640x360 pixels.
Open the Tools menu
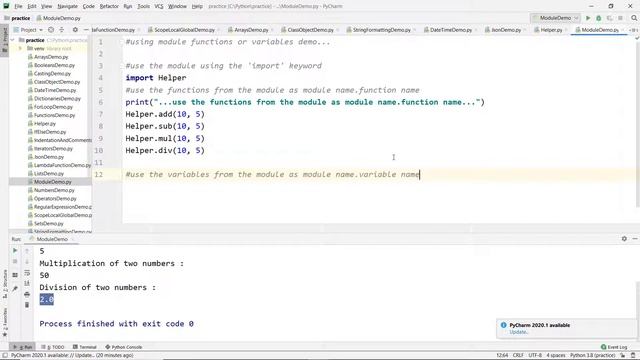tap(143, 6)
